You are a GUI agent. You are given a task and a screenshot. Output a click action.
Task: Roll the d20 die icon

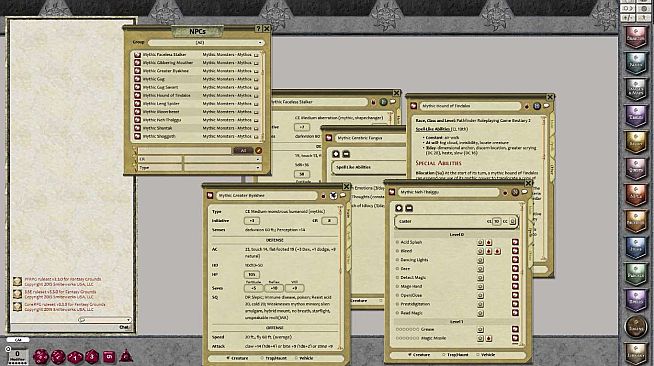[x=40, y=357]
